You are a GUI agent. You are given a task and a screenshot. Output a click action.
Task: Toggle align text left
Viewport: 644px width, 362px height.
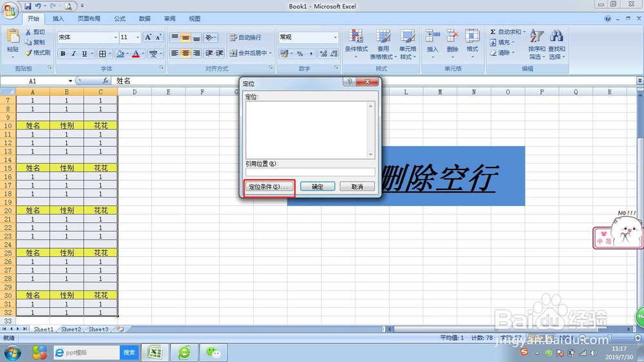175,53
